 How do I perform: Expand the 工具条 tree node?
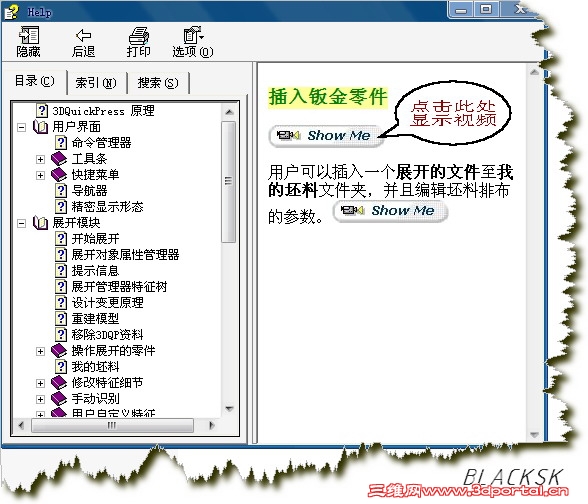(x=40, y=159)
